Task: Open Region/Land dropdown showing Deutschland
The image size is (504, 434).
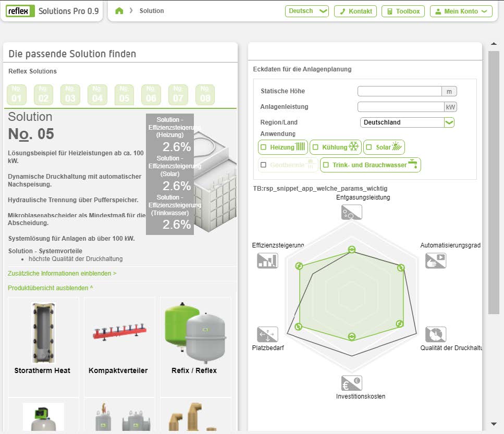Action: click(407, 122)
